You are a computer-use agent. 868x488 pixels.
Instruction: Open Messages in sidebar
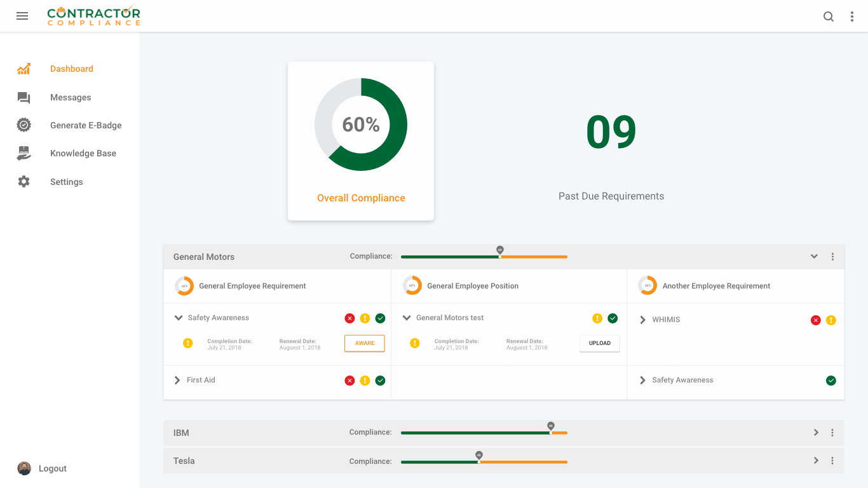[71, 97]
